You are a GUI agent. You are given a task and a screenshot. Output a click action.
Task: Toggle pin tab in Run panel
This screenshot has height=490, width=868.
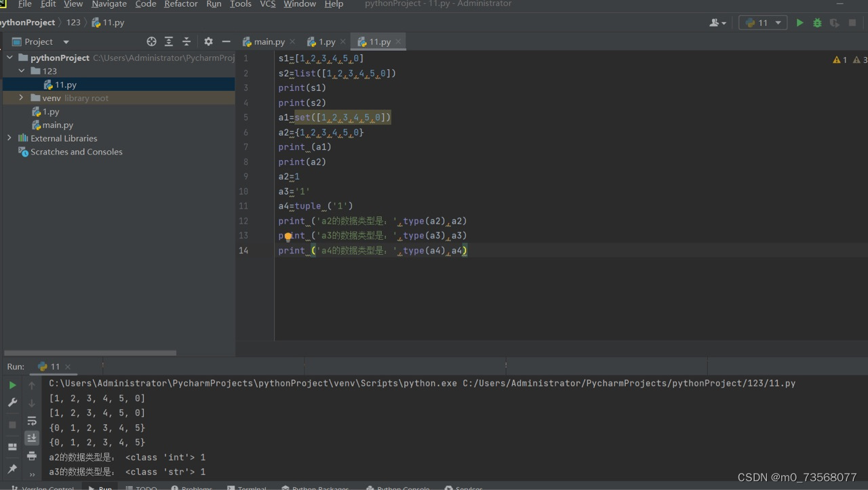click(12, 469)
